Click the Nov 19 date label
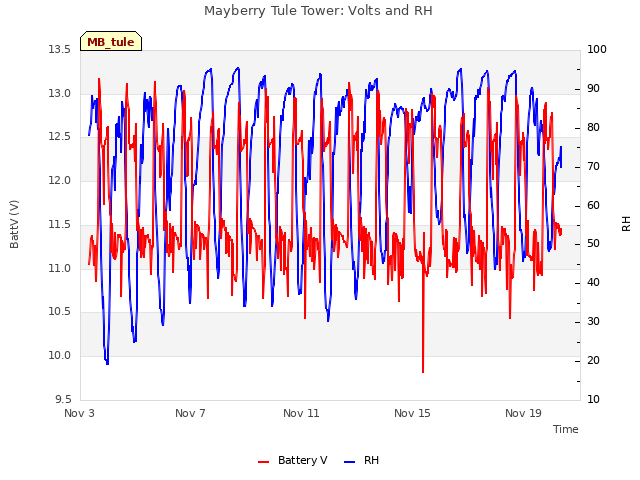 pos(523,413)
